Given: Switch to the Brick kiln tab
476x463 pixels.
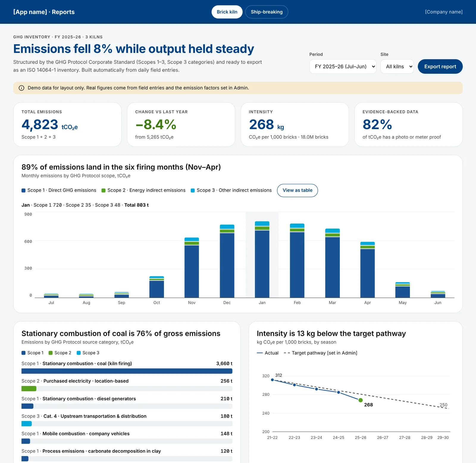Looking at the screenshot, I should click(227, 12).
